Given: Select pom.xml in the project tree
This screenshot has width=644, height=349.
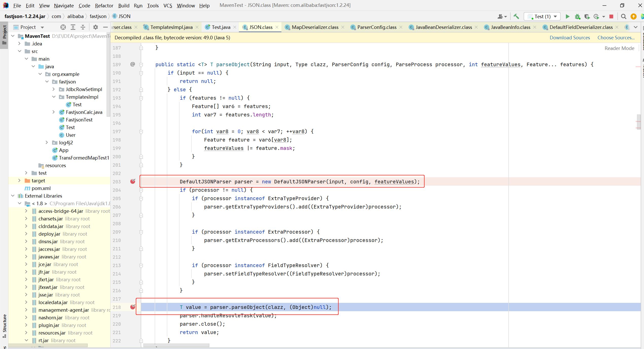Looking at the screenshot, I should coord(41,188).
